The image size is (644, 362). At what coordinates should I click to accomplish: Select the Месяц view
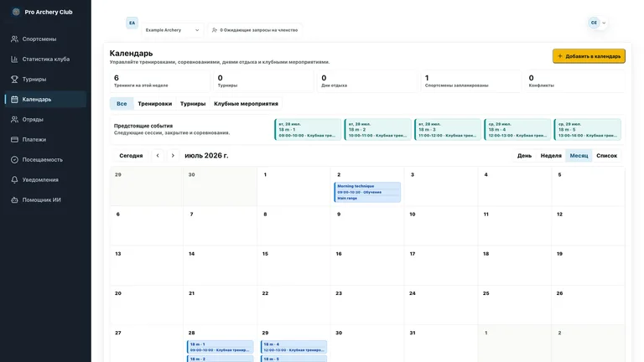(579, 156)
